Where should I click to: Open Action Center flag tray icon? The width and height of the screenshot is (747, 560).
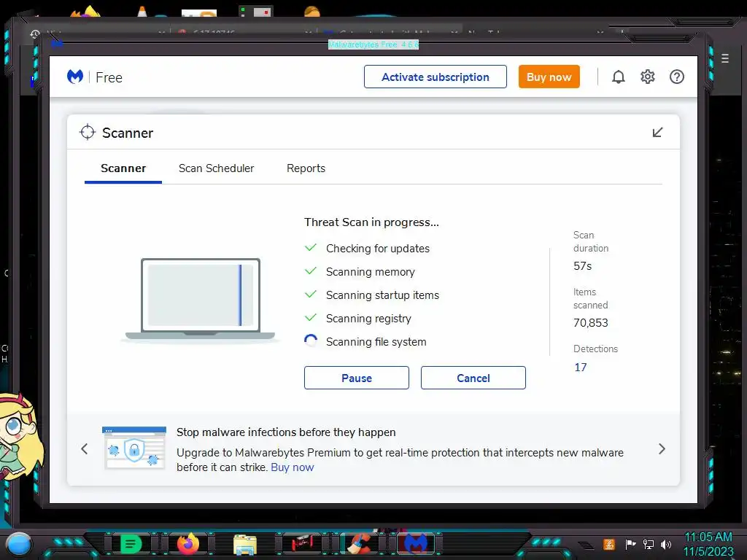pyautogui.click(x=630, y=544)
